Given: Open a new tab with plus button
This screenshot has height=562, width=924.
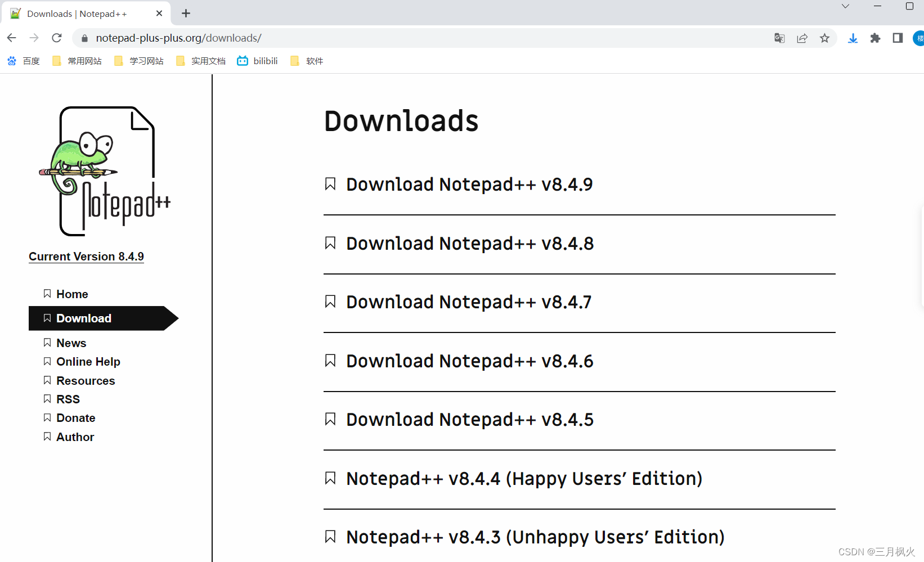Looking at the screenshot, I should (186, 13).
